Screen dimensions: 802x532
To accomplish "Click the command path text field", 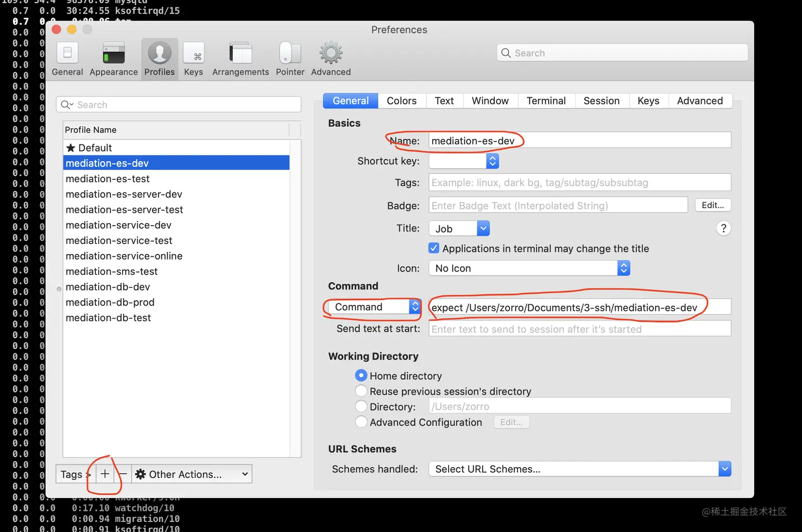I will (580, 307).
